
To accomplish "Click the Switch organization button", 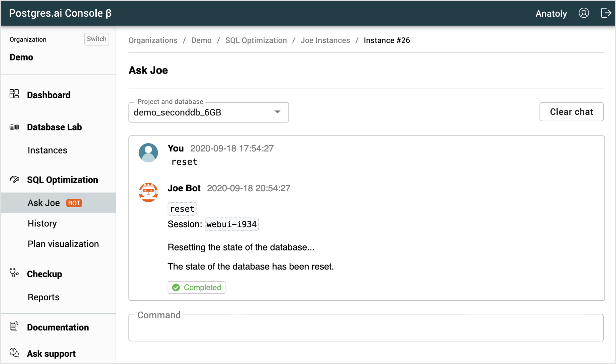I will tap(96, 39).
